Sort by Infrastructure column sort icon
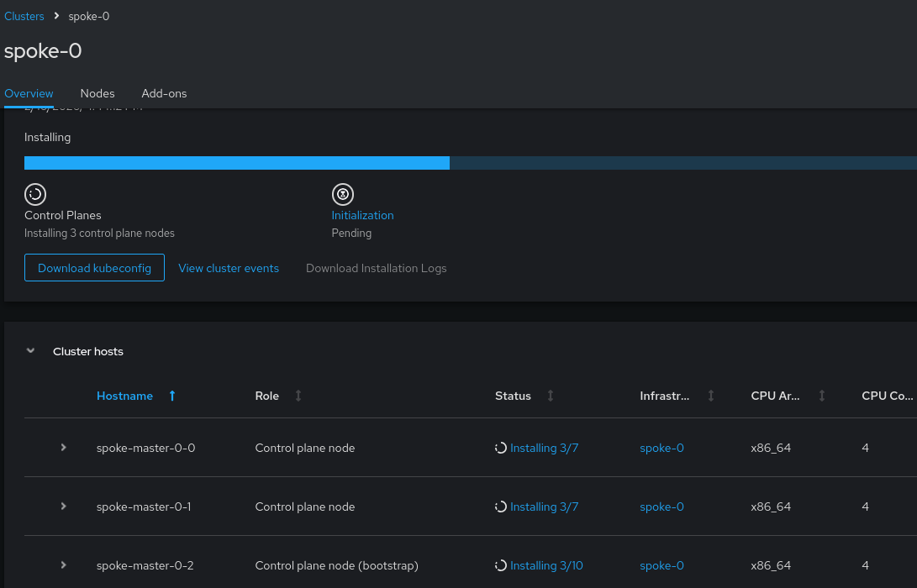The width and height of the screenshot is (917, 588). tap(711, 396)
